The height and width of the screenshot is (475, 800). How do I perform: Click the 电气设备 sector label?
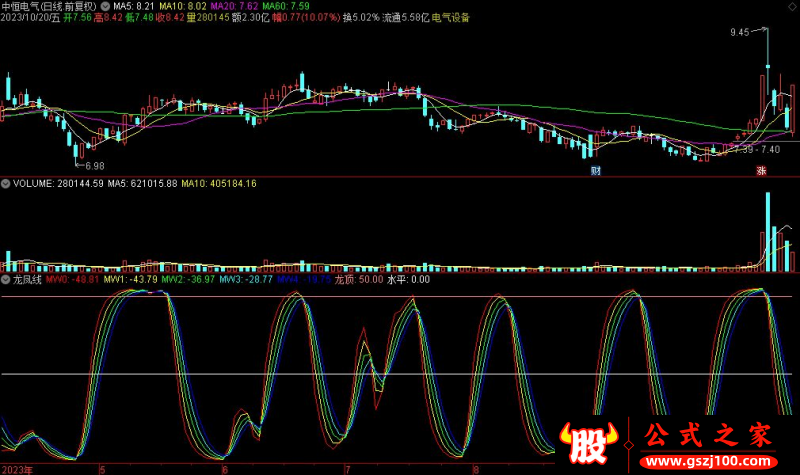[x=451, y=18]
